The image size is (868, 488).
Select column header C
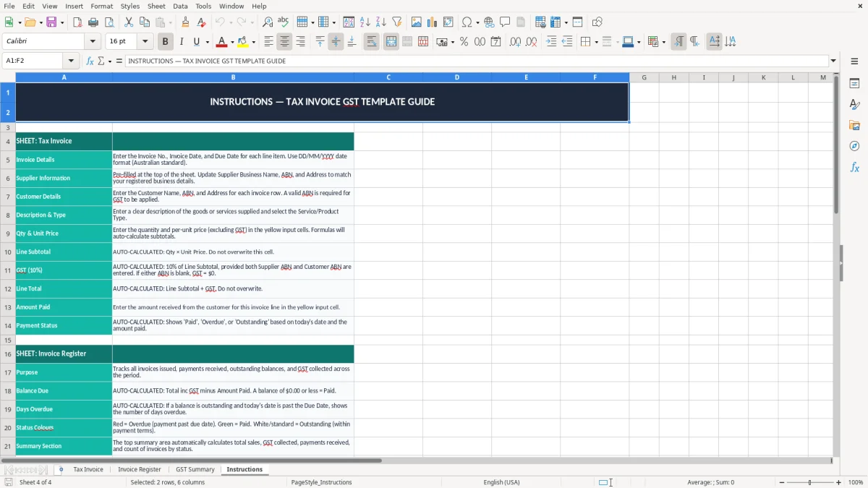[388, 77]
